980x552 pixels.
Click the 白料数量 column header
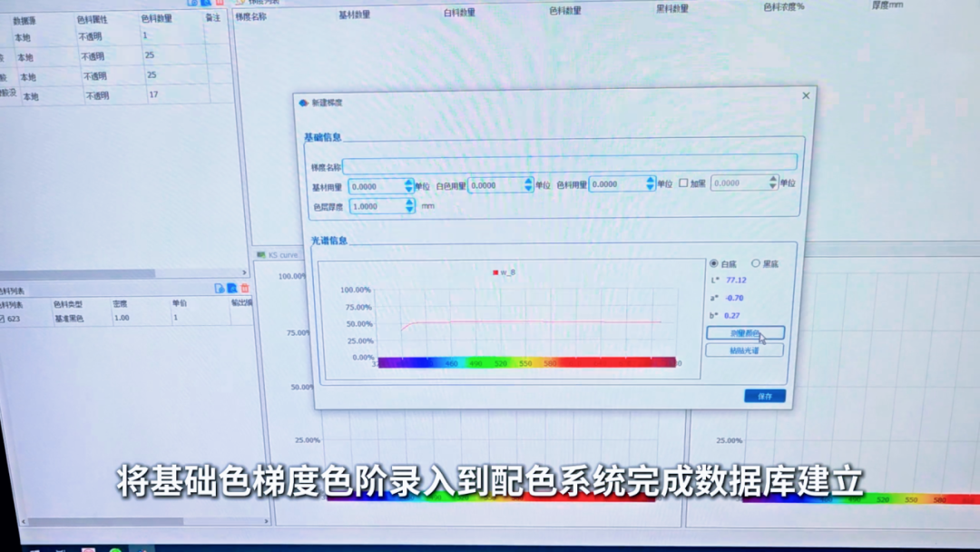pyautogui.click(x=459, y=13)
